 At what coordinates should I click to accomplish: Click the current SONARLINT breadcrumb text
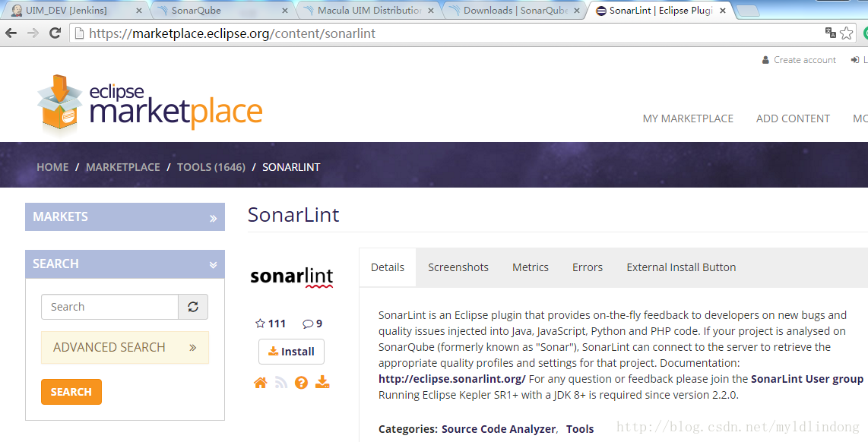291,167
